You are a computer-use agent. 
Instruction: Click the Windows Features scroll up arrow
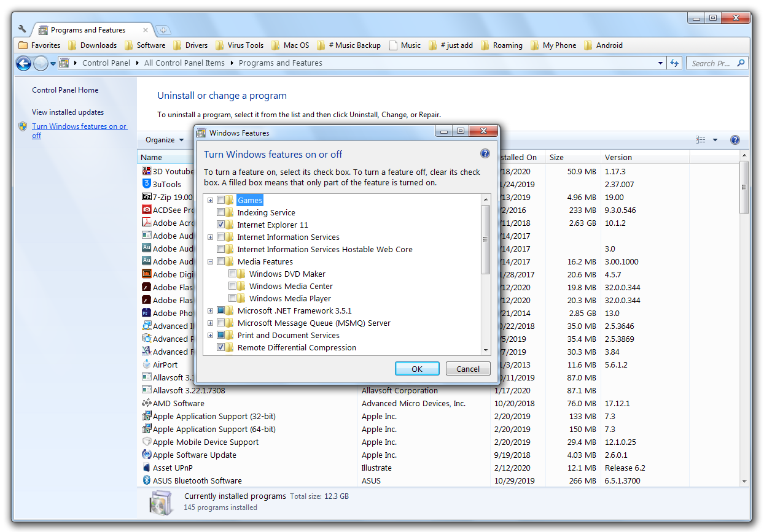click(486, 200)
